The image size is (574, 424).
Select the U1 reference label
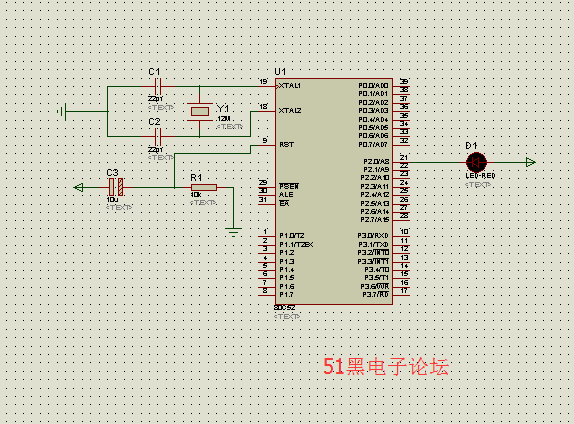coord(280,71)
